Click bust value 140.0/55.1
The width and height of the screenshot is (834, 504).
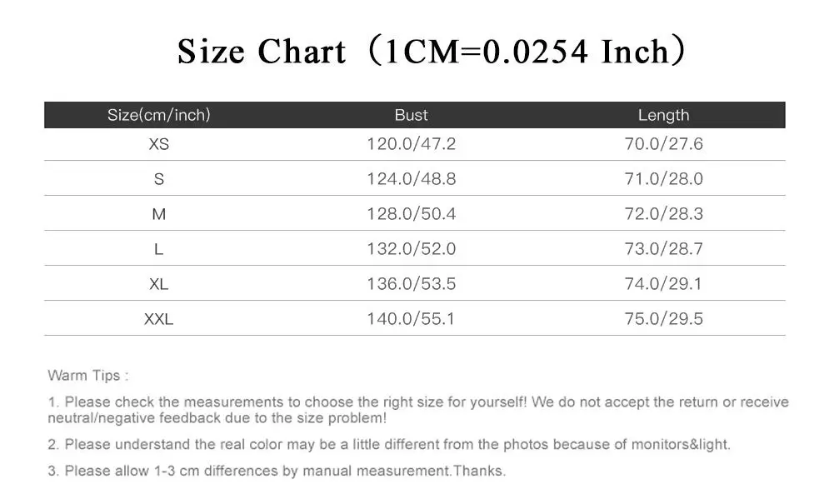coord(411,318)
